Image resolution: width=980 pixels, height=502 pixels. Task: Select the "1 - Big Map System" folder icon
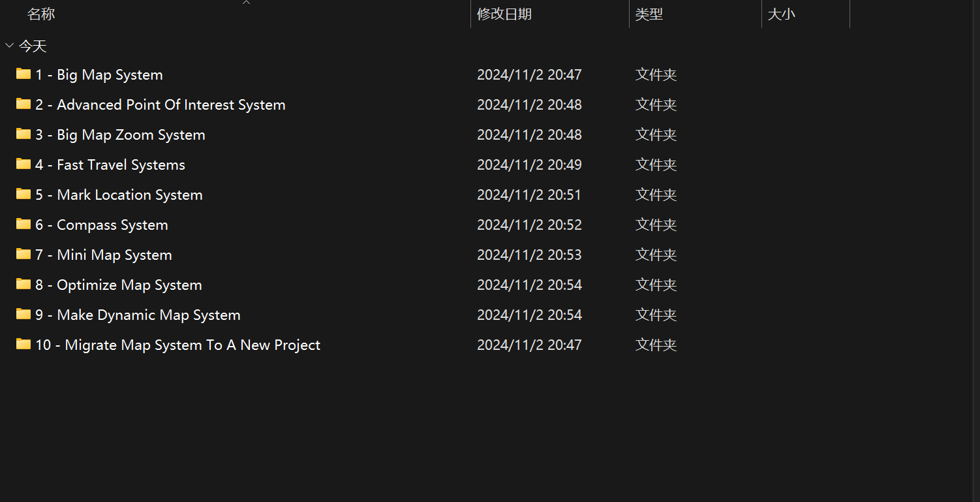[x=23, y=74]
